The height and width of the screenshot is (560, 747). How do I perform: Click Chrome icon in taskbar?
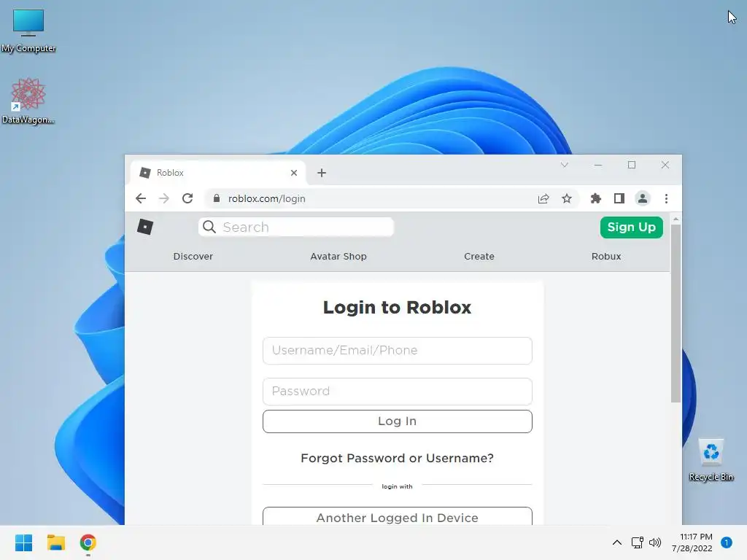(88, 542)
